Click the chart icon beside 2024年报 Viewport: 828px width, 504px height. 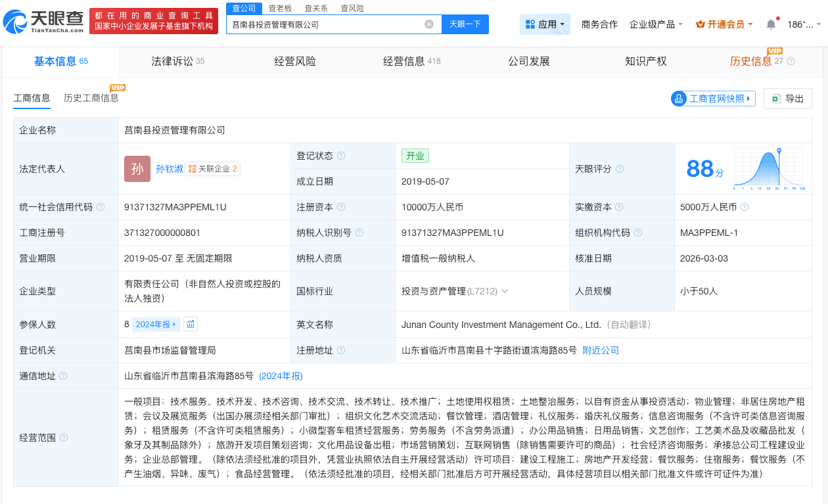click(x=191, y=324)
